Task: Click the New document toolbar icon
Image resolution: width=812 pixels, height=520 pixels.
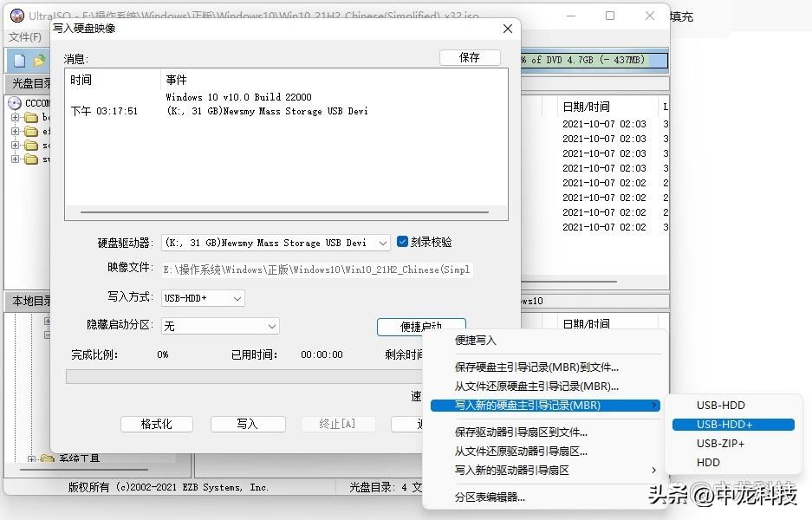Action: point(19,61)
